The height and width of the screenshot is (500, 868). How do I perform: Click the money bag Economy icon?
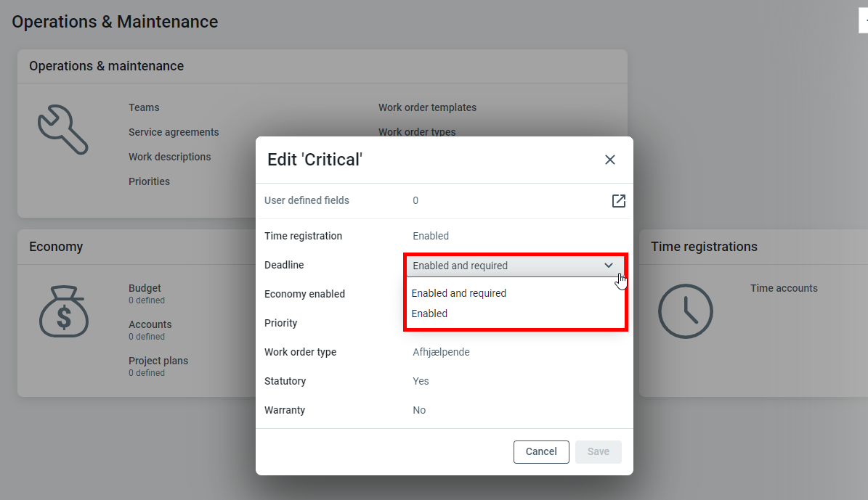click(x=63, y=311)
